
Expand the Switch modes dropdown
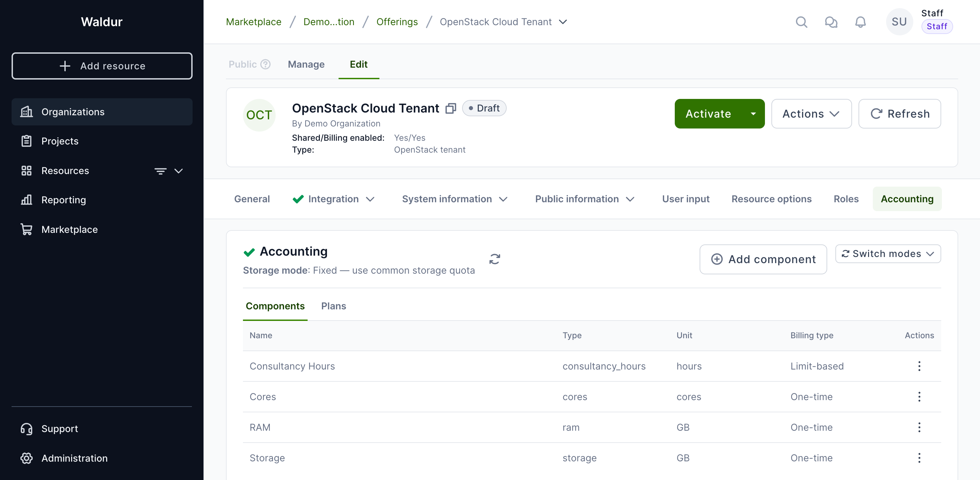pyautogui.click(x=887, y=254)
